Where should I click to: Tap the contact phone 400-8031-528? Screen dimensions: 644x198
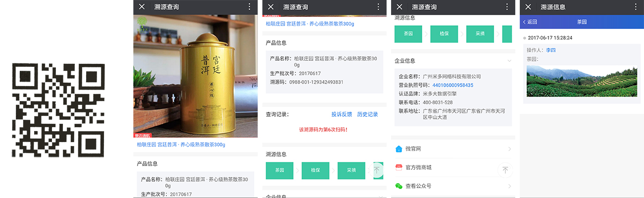coord(438,102)
